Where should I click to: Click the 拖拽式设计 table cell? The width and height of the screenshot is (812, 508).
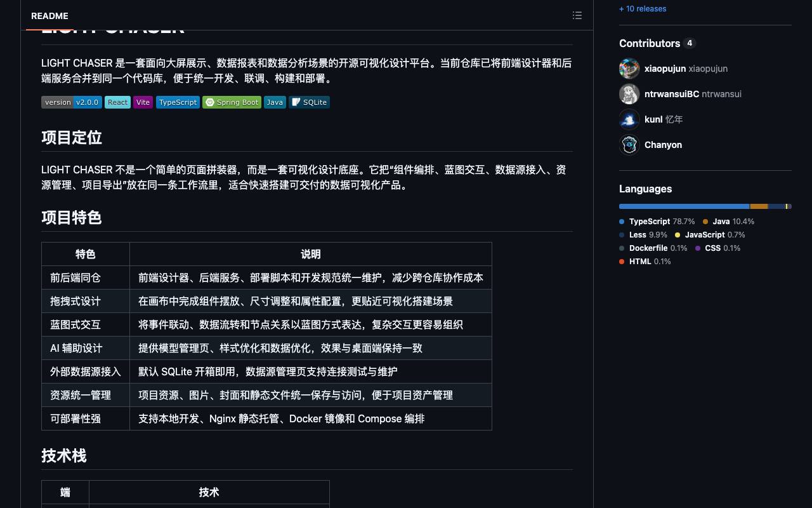[x=86, y=301]
